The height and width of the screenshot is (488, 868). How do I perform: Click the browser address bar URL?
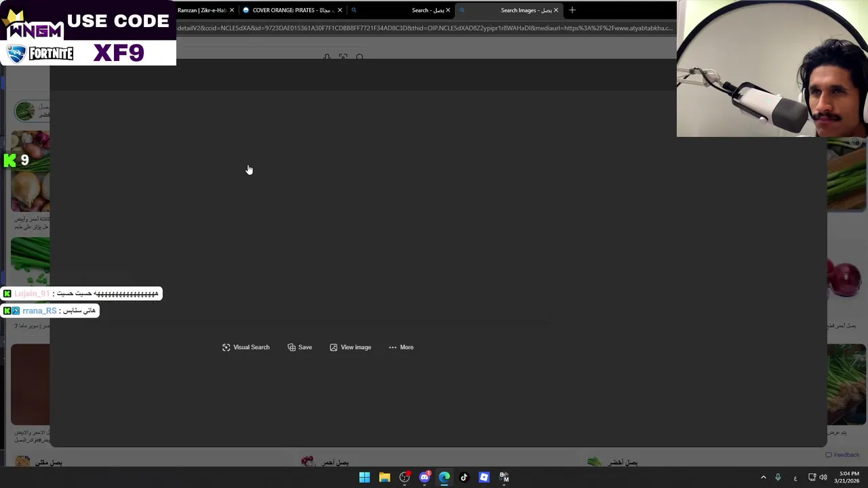425,28
